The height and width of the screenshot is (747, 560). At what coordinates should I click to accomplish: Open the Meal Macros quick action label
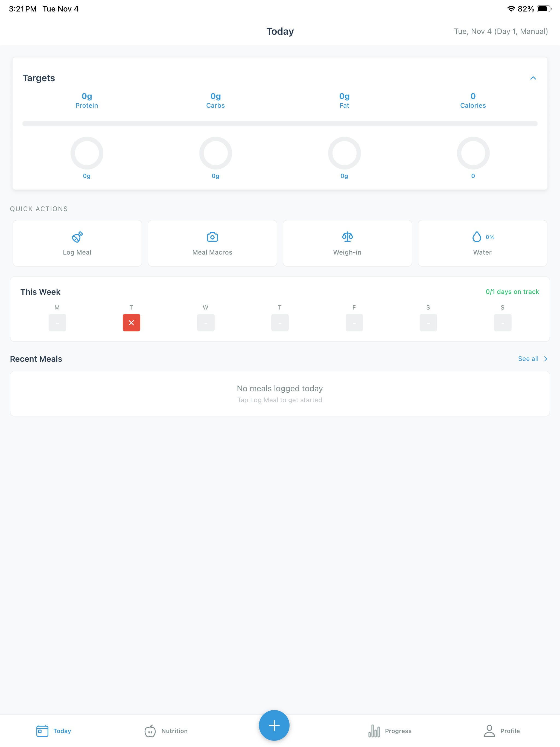pos(212,252)
